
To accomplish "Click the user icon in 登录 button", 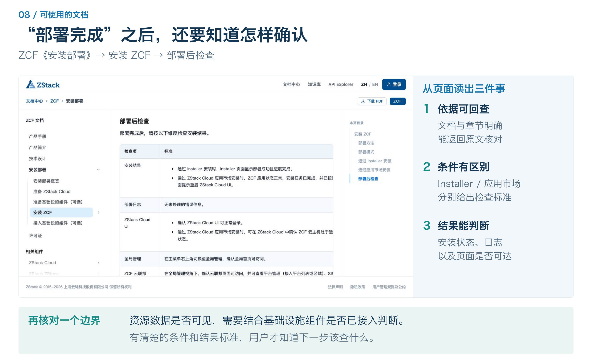I will pyautogui.click(x=388, y=84).
